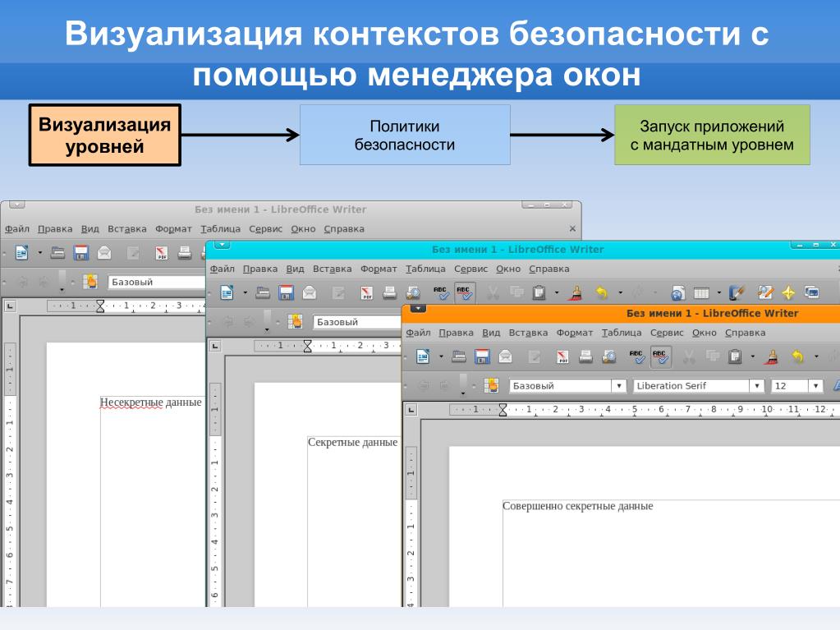Click tab stop selector in orange window ruler
Screen dimensions: 840x630
411,410
